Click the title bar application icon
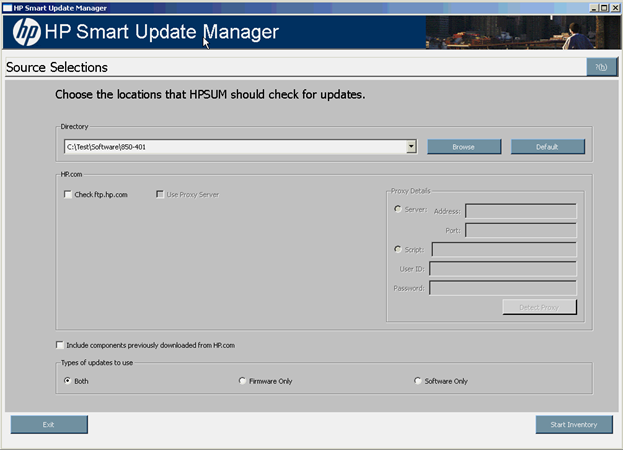 tap(6, 6)
